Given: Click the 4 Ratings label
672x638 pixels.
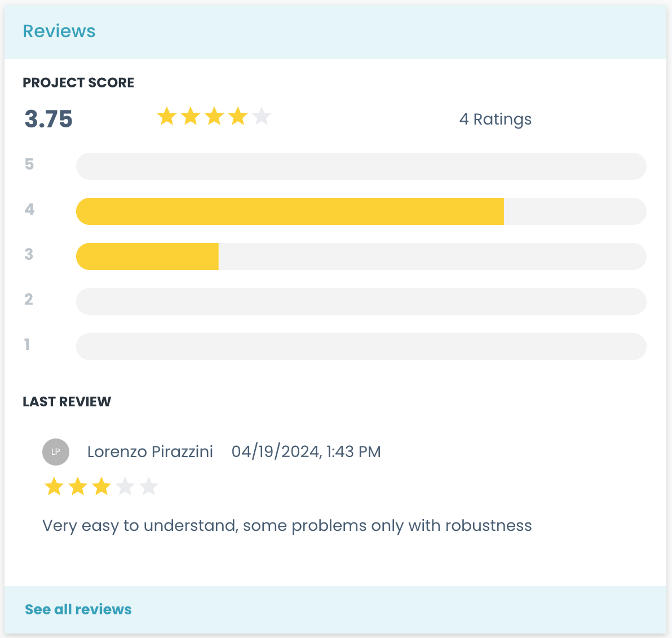Looking at the screenshot, I should coord(496,119).
